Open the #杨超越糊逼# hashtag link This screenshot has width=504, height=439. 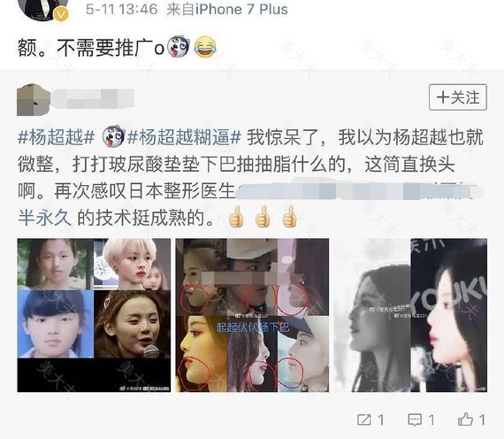[184, 137]
